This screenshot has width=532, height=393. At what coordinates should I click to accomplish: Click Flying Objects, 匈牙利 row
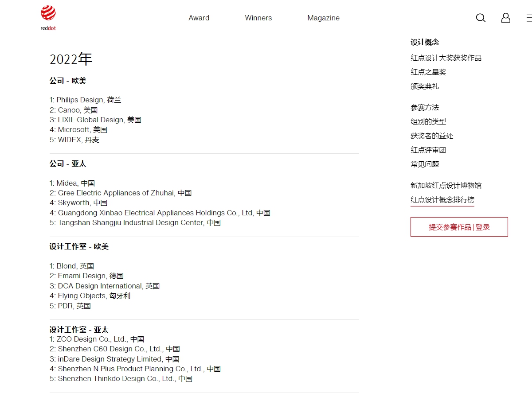click(x=90, y=296)
